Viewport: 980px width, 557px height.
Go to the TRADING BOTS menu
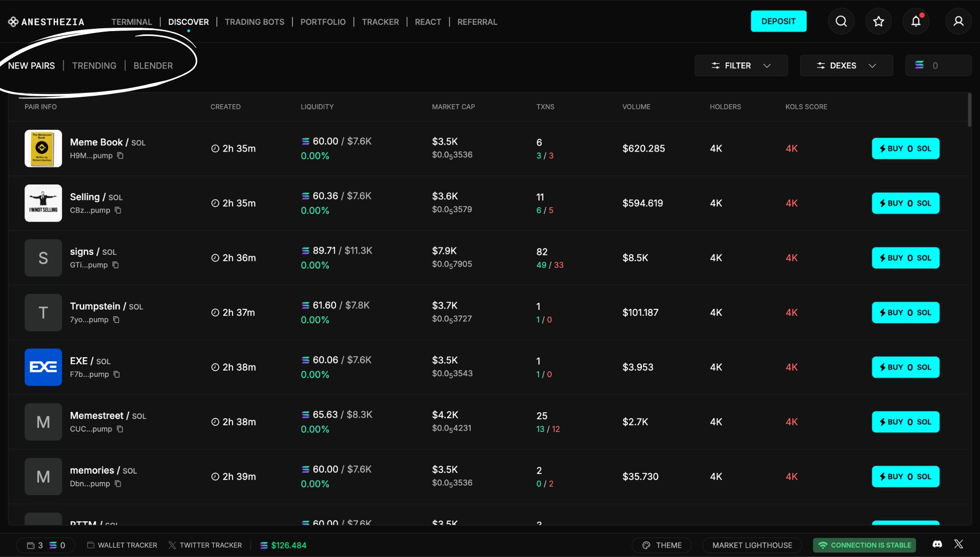click(x=254, y=22)
